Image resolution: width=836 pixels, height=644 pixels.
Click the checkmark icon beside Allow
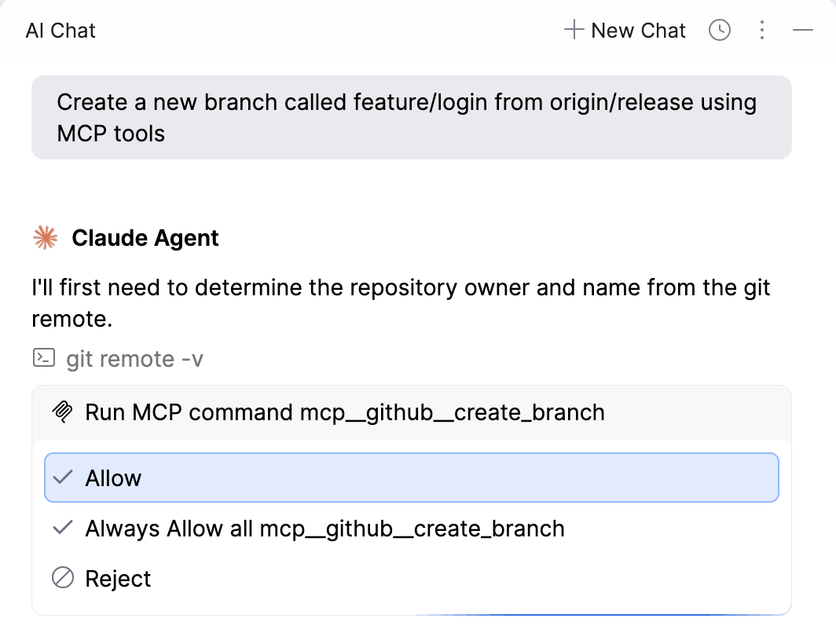63,478
